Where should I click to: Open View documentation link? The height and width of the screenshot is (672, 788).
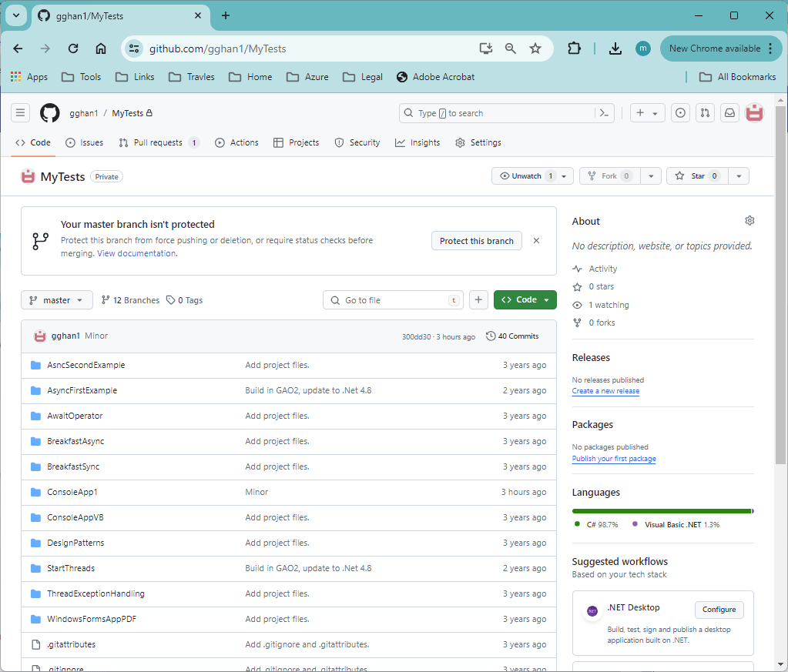pyautogui.click(x=137, y=253)
